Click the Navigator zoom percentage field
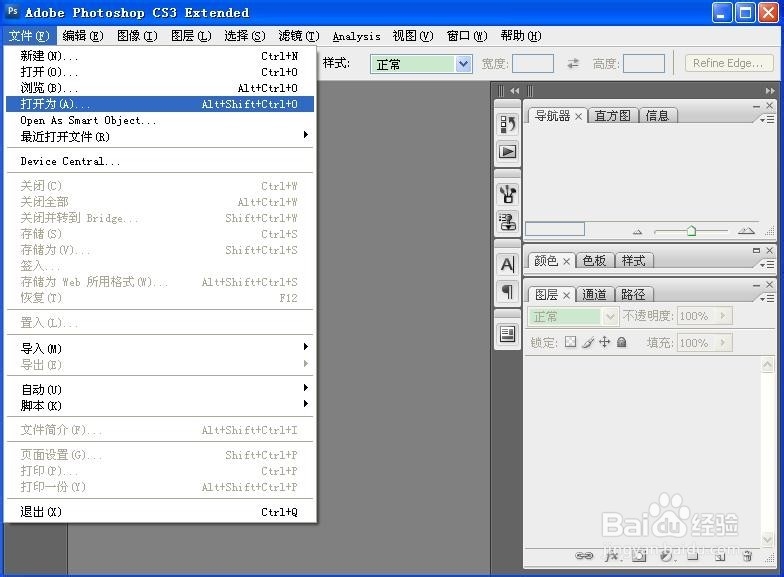Viewport: 784px width, 577px height. (555, 229)
